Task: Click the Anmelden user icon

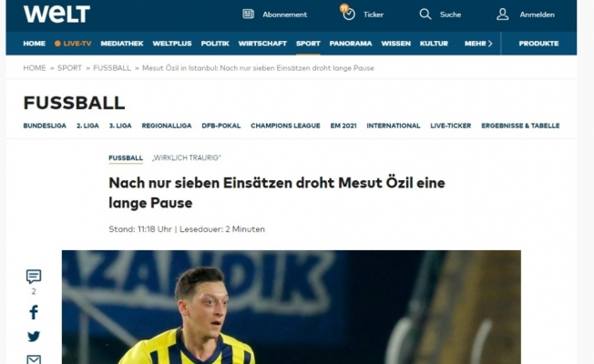Action: pyautogui.click(x=503, y=15)
